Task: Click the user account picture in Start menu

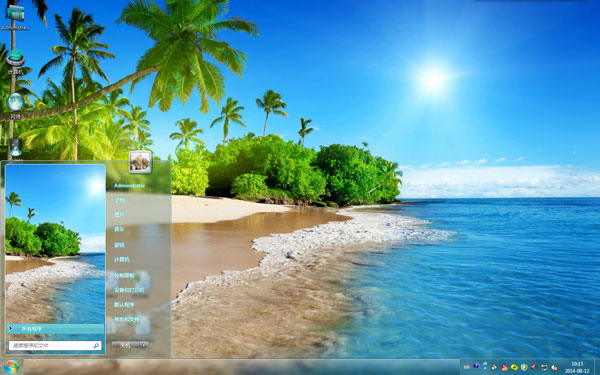Action: pyautogui.click(x=140, y=162)
